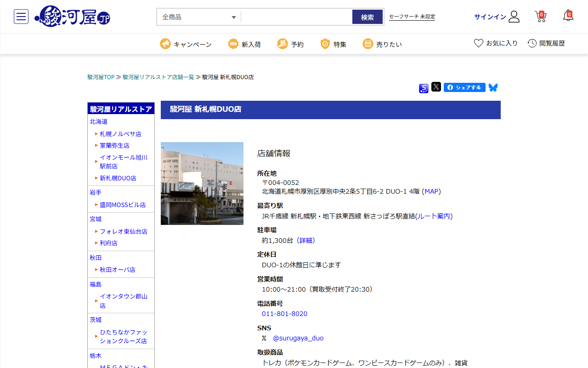Viewport: 588px width, 368px height.
Task: Select 栃木 region in sidebar
Action: pos(96,356)
